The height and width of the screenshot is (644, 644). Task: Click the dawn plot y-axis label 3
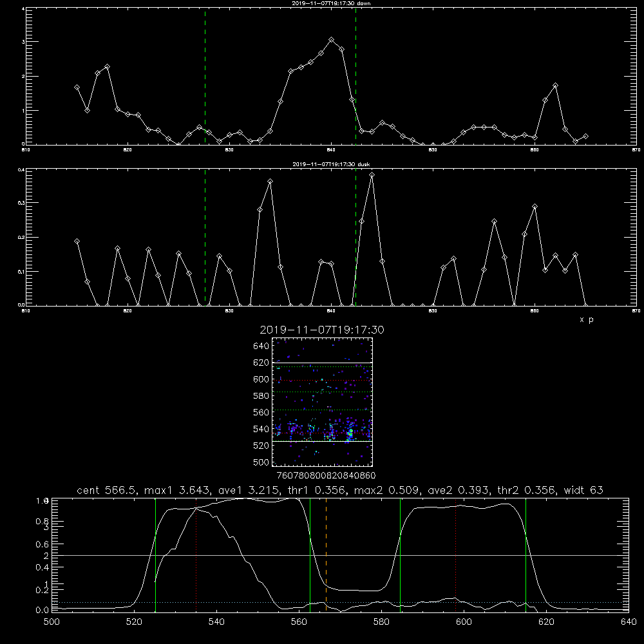click(x=23, y=42)
